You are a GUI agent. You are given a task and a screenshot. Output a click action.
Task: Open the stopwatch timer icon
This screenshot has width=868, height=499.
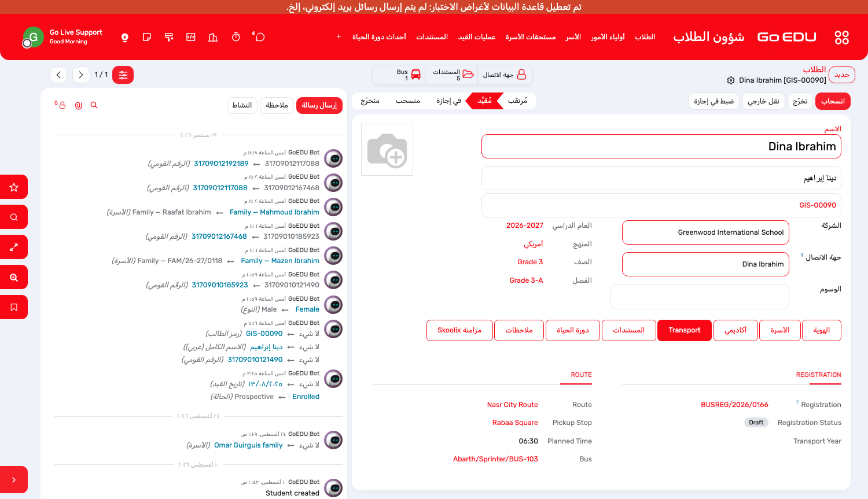point(236,37)
